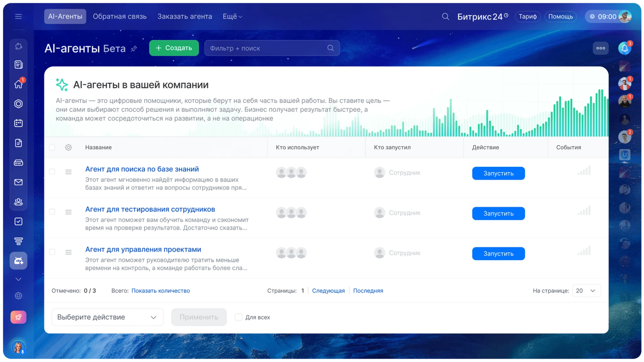View events bars for project management agent

tap(584, 251)
